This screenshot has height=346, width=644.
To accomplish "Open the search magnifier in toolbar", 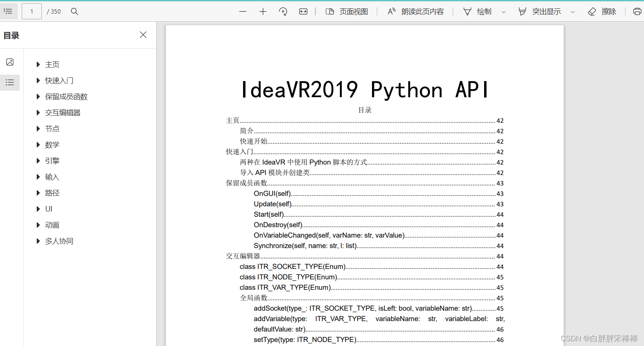I will click(74, 11).
